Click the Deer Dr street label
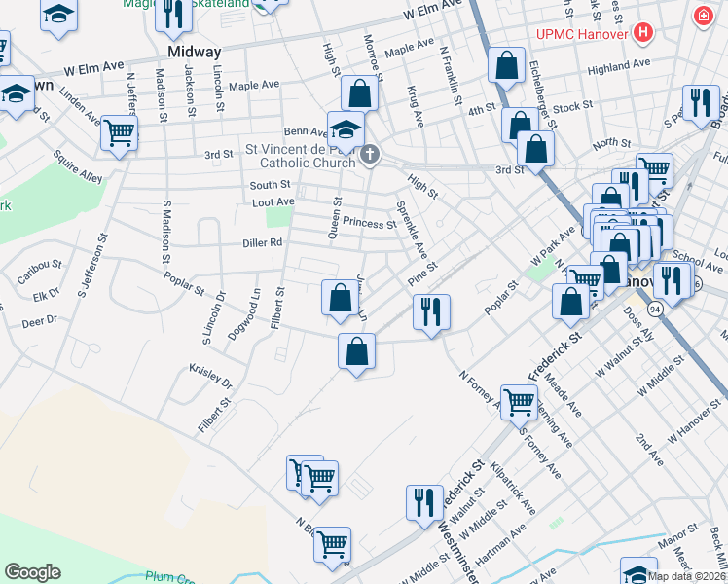Screen dimensions: 728x584 pos(40,322)
